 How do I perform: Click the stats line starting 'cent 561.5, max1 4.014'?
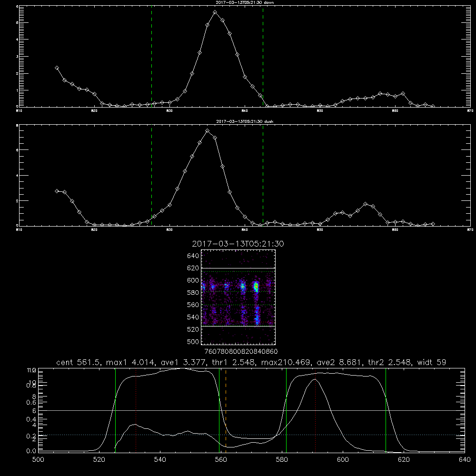click(251, 362)
